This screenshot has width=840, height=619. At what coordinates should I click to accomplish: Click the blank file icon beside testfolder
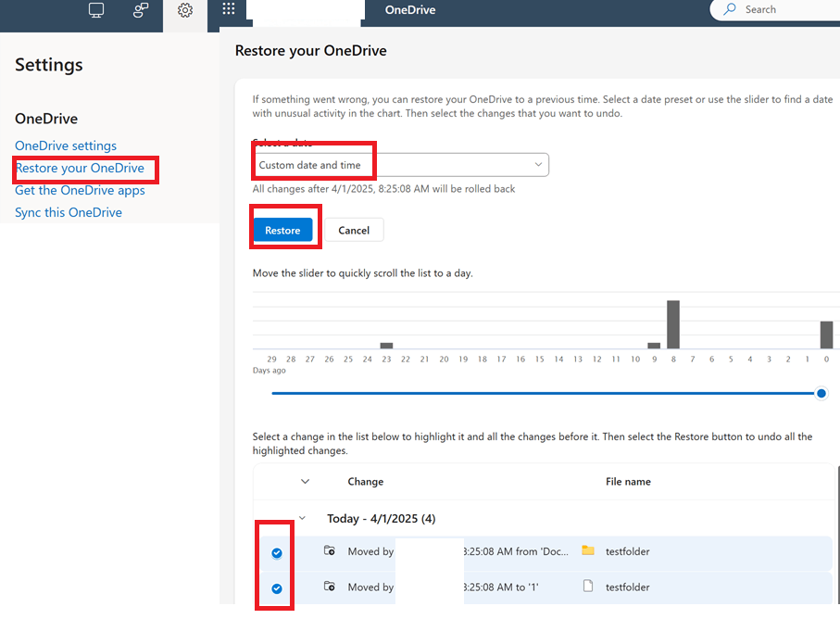[588, 587]
